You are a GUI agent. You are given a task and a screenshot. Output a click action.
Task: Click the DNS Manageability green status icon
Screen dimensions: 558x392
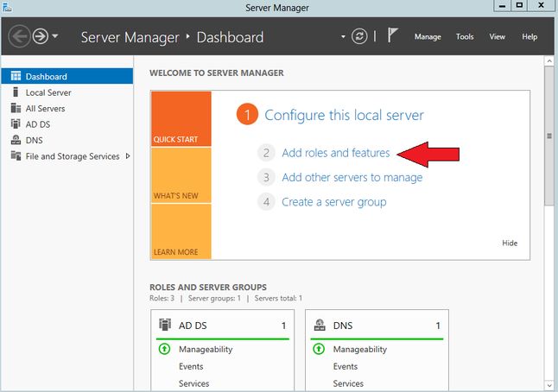point(319,349)
